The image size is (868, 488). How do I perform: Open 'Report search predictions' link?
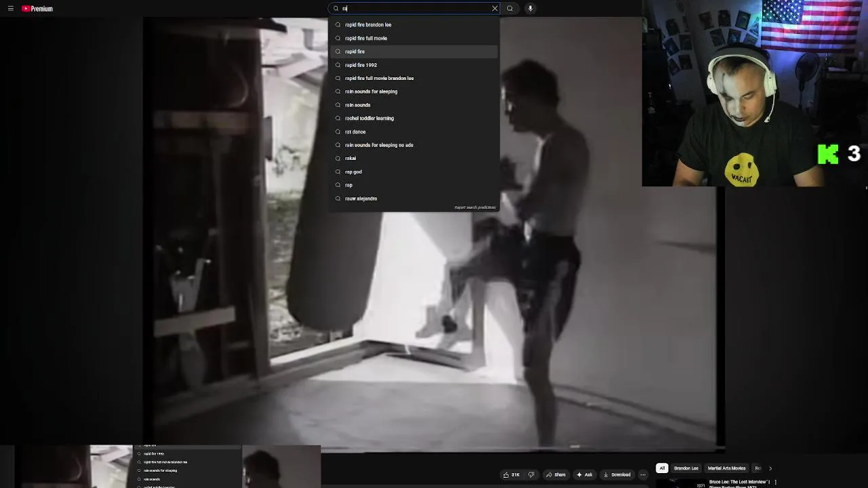[x=475, y=207]
